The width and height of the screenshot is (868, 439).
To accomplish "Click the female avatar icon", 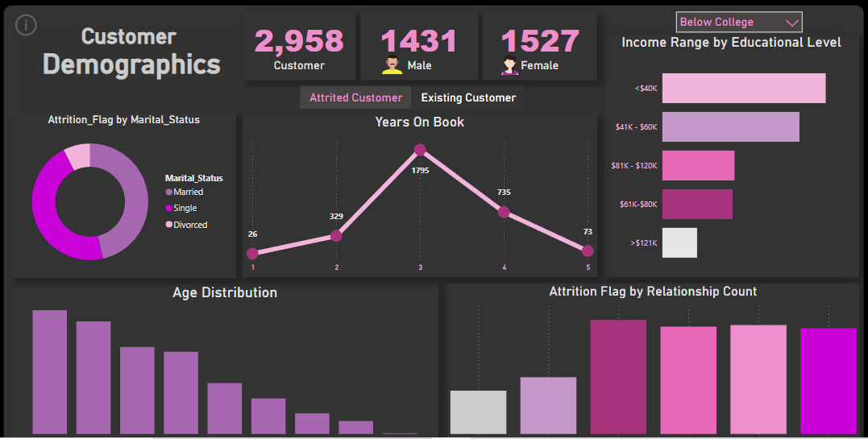I will click(509, 66).
